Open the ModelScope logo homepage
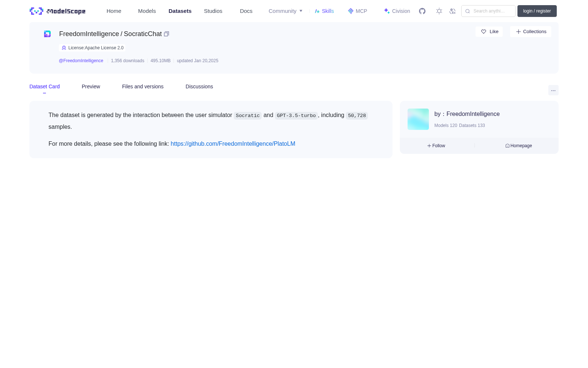This screenshot has height=368, width=588. 57,11
